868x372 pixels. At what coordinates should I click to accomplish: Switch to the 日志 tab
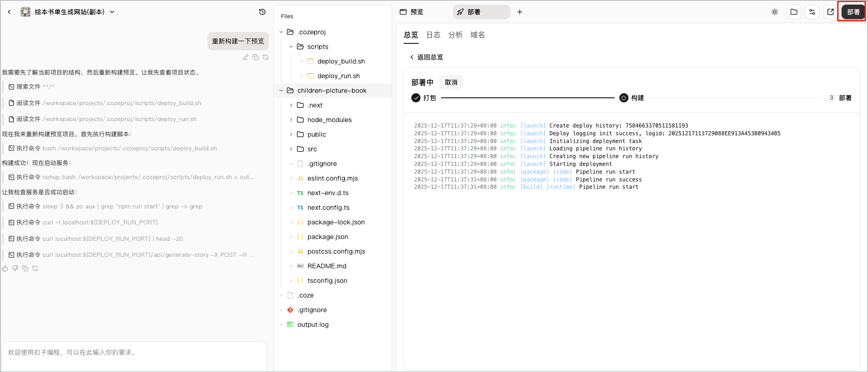pyautogui.click(x=433, y=35)
